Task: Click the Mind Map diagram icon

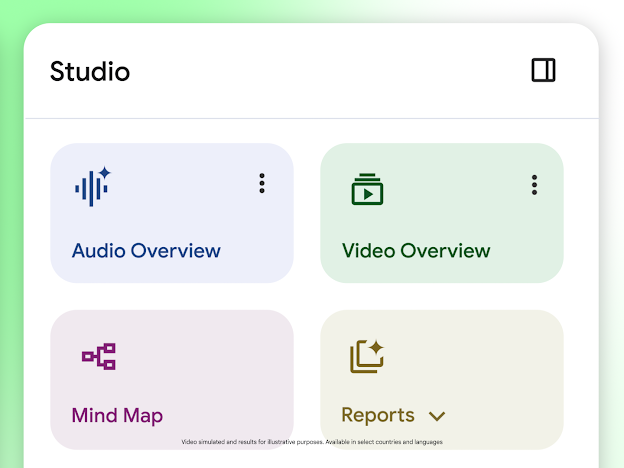Action: tap(99, 356)
